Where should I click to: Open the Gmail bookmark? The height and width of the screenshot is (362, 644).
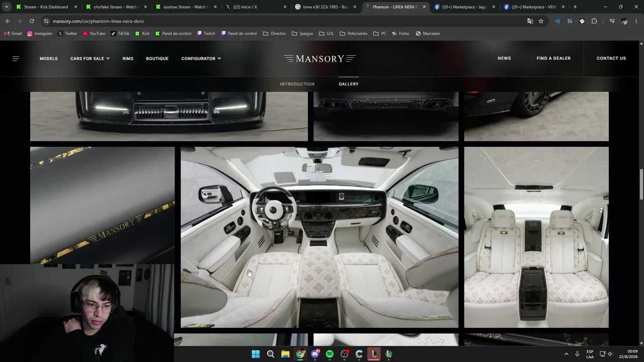coord(13,34)
